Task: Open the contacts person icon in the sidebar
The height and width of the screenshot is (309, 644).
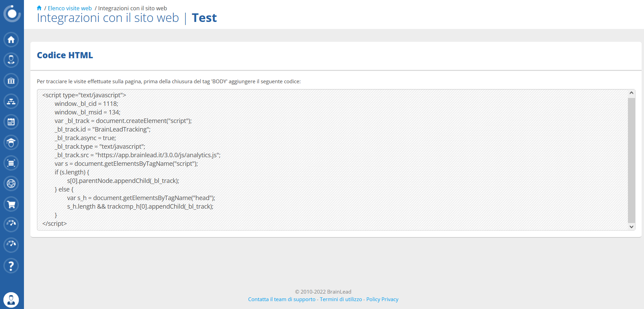Action: coord(11,60)
